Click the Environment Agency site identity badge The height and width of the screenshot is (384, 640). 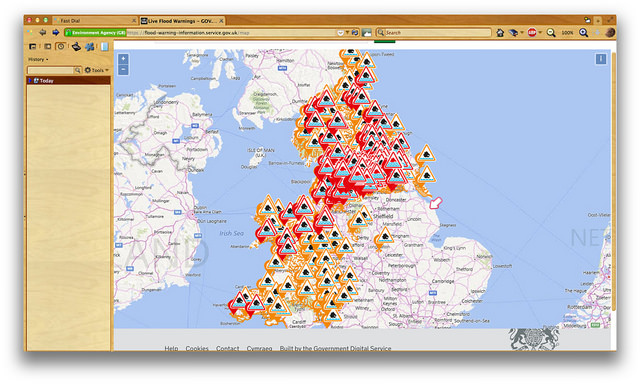point(96,33)
